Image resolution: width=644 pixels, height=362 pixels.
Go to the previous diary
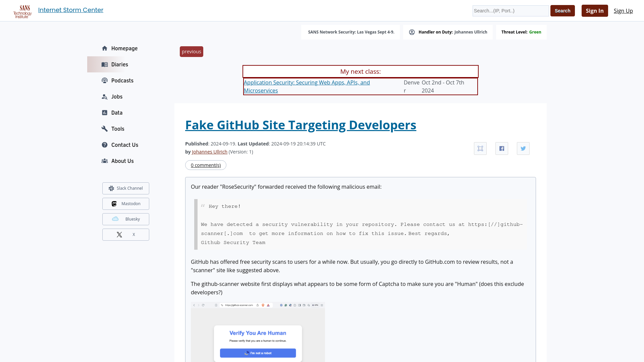click(192, 52)
